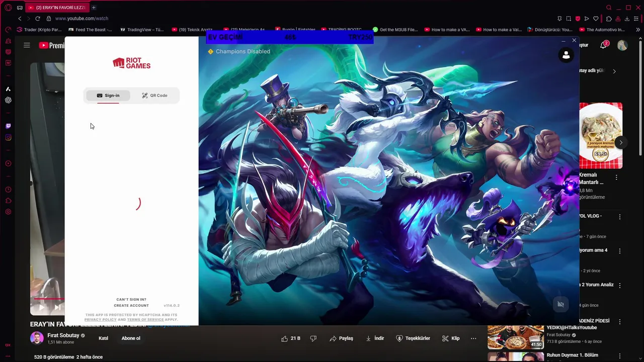Go forward in browser history
This screenshot has width=644, height=362.
(x=28, y=19)
